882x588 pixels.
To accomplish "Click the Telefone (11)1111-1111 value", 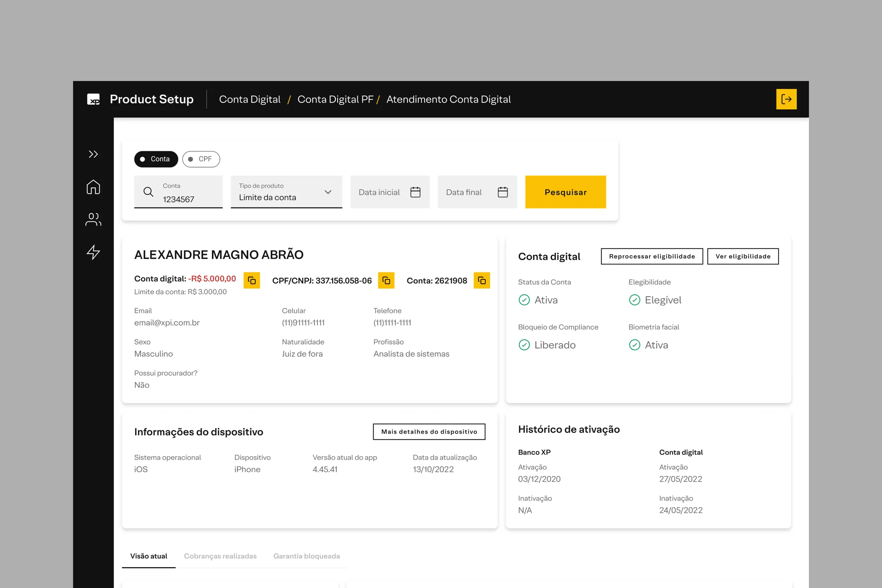I will pyautogui.click(x=392, y=323).
